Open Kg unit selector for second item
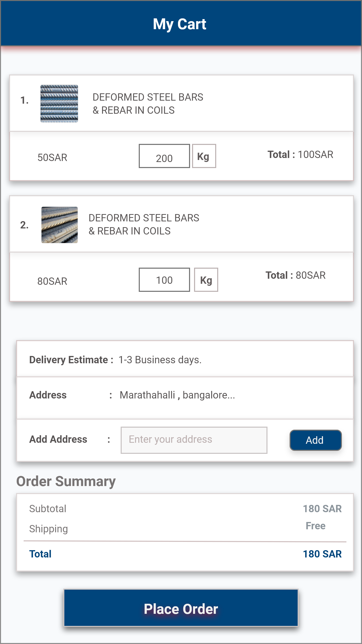This screenshot has width=362, height=644. pos(206,280)
